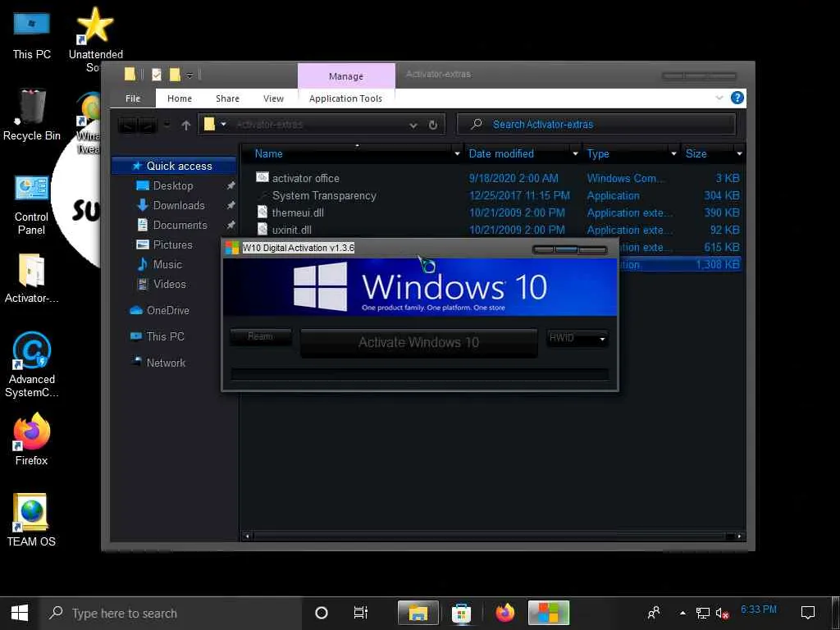Open the Recycle Bin desktop icon
840x630 pixels.
click(32, 115)
